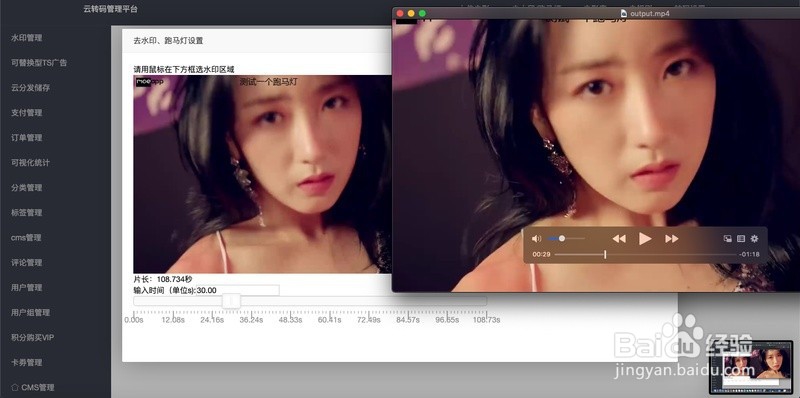The width and height of the screenshot is (800, 398).
Task: Enable picture-in-picture in the player
Action: coord(728,239)
